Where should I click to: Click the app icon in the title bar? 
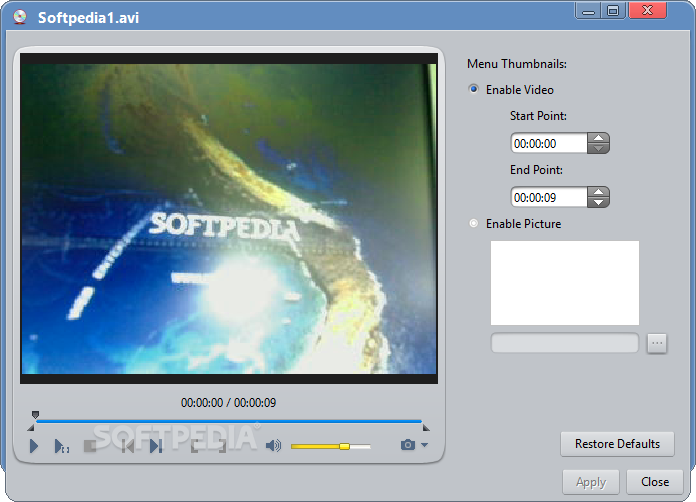(20, 17)
